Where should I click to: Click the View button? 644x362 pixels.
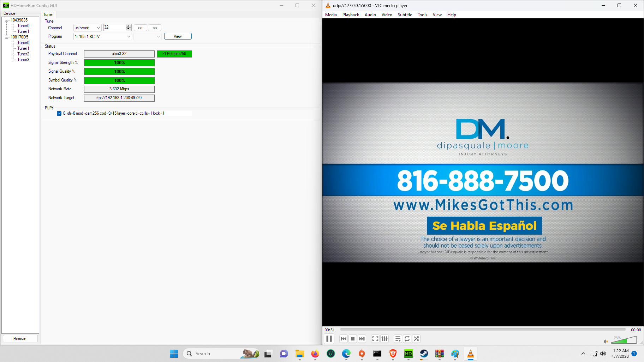click(x=178, y=36)
